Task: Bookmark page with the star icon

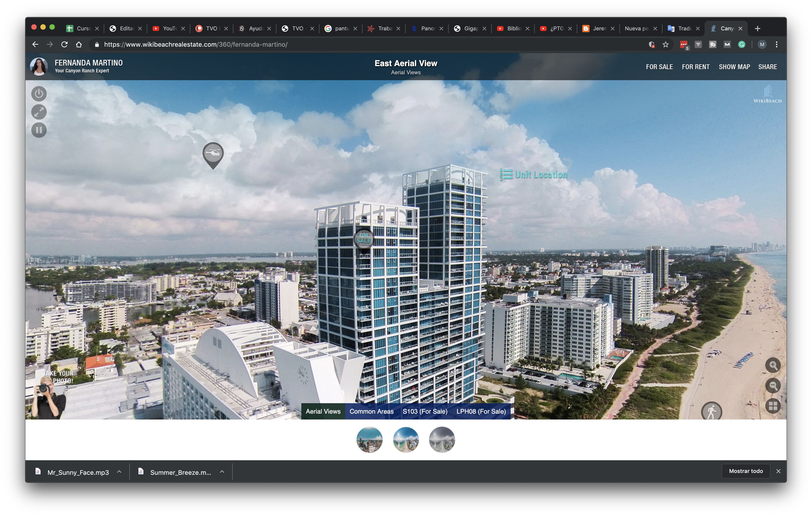Action: [665, 44]
